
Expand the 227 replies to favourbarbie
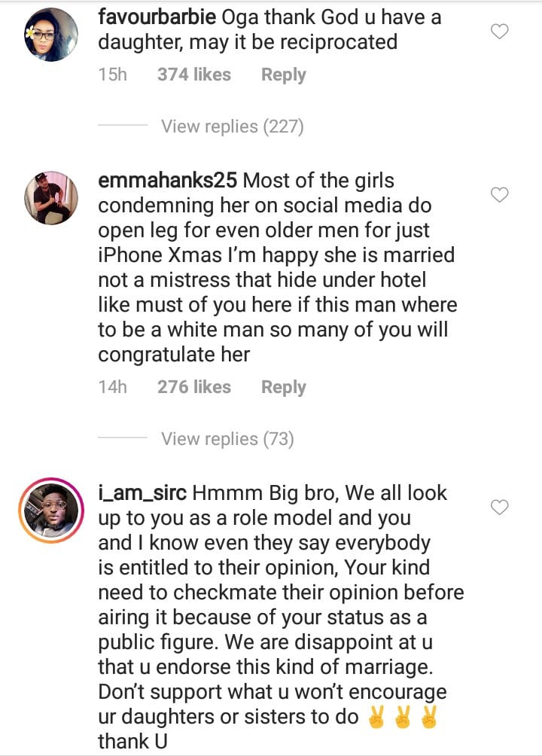click(x=232, y=126)
